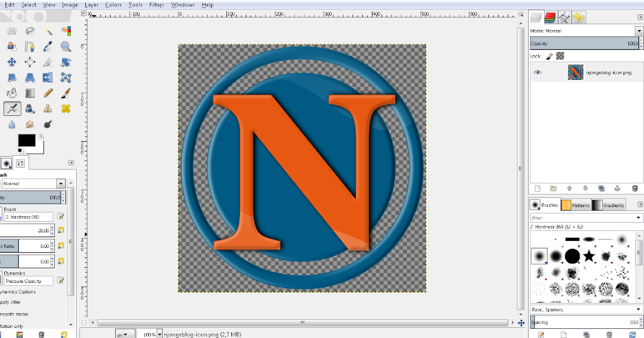The image size is (644, 338).
Task: Click the layer Opacity slider
Action: point(582,43)
